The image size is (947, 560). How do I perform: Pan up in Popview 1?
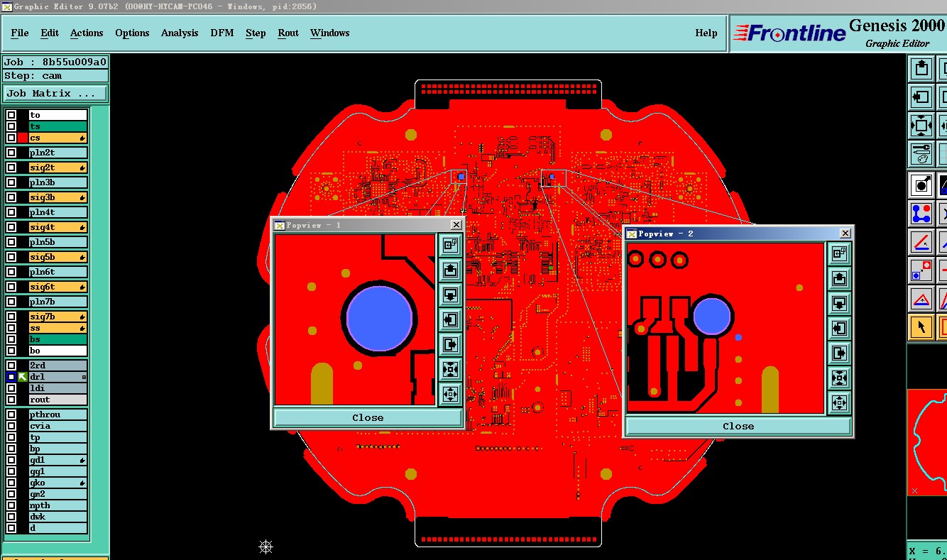pyautogui.click(x=450, y=270)
